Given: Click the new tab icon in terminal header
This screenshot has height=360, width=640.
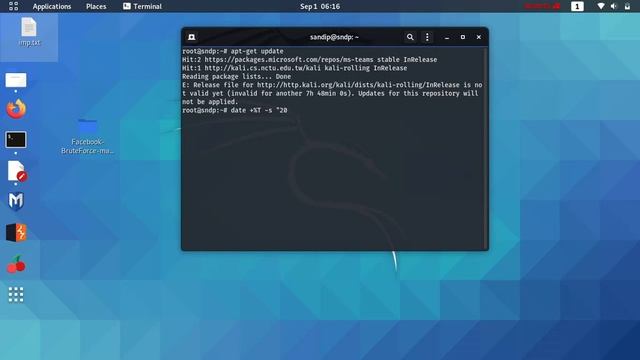Looking at the screenshot, I should pyautogui.click(x=191, y=37).
